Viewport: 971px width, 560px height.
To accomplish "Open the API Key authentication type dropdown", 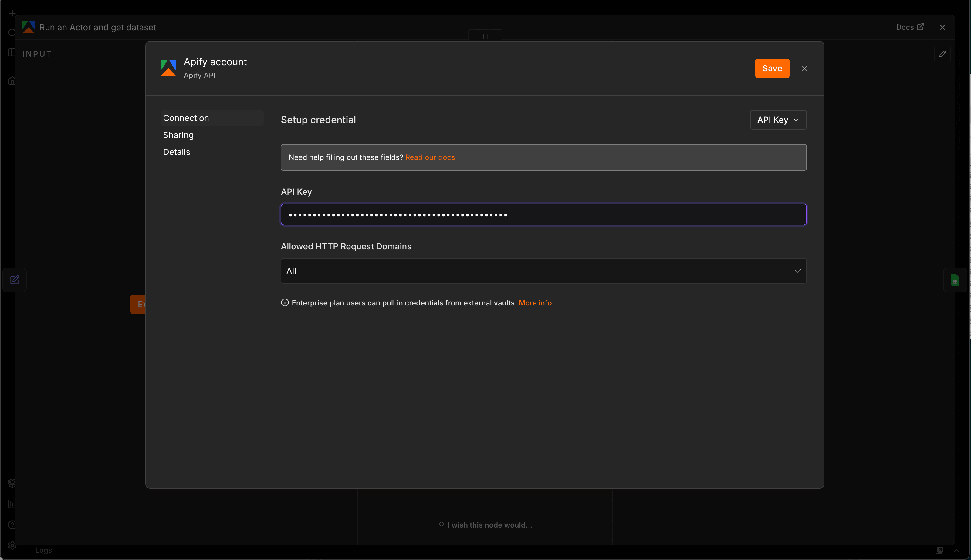I will (x=778, y=120).
